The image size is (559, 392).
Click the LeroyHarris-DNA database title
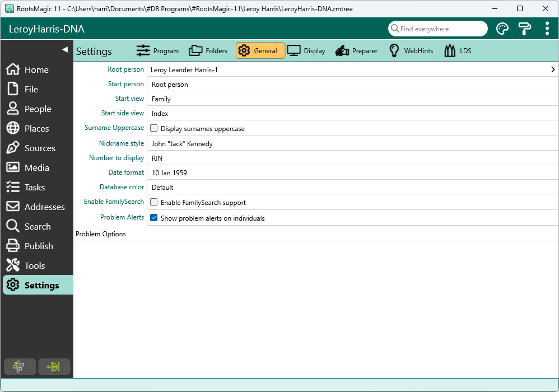coord(46,29)
